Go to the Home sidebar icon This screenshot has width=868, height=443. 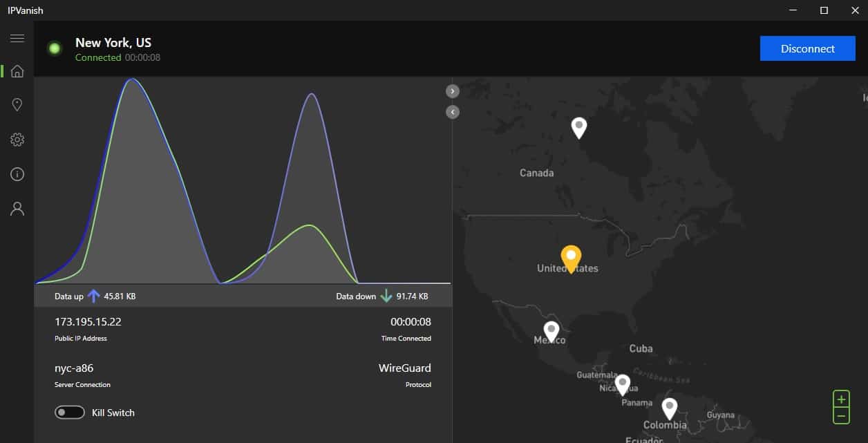tap(17, 71)
